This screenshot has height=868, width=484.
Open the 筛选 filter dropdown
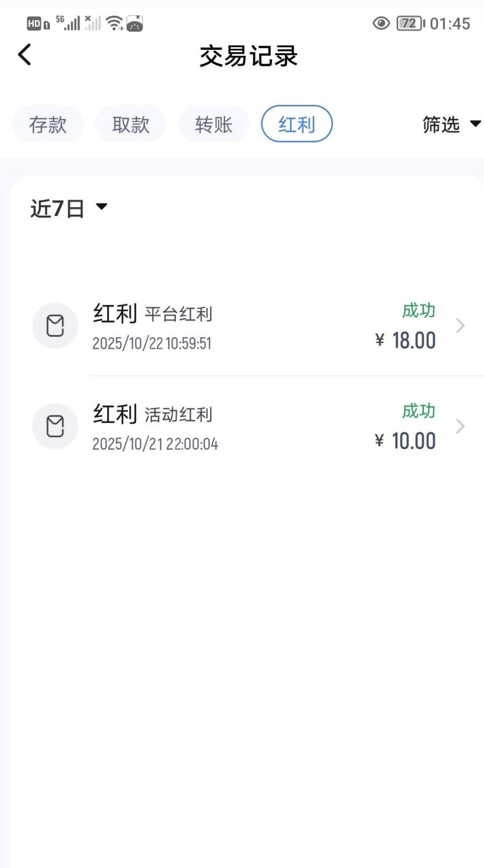coord(451,124)
